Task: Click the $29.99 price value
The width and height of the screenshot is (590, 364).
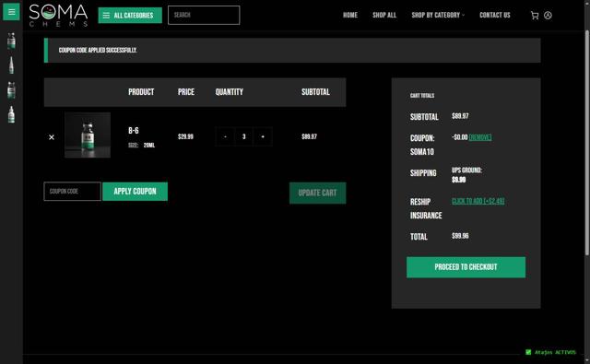Action: (x=185, y=136)
